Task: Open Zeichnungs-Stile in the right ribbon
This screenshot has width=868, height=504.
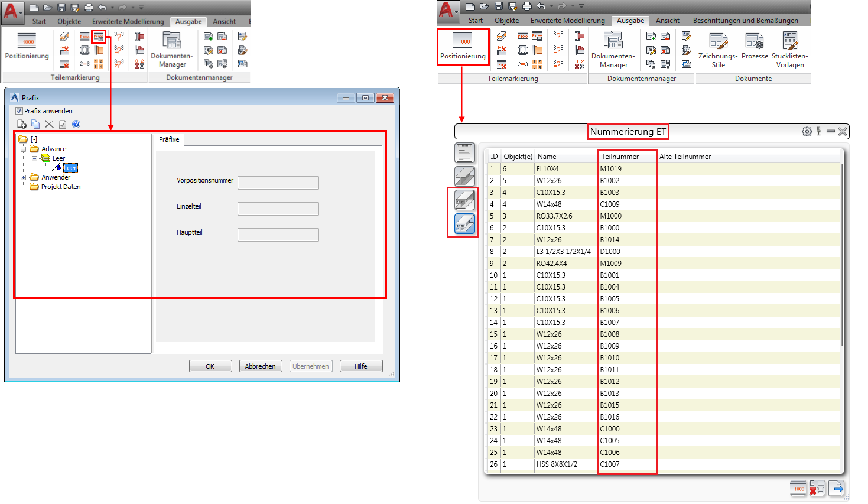Action: tap(718, 50)
